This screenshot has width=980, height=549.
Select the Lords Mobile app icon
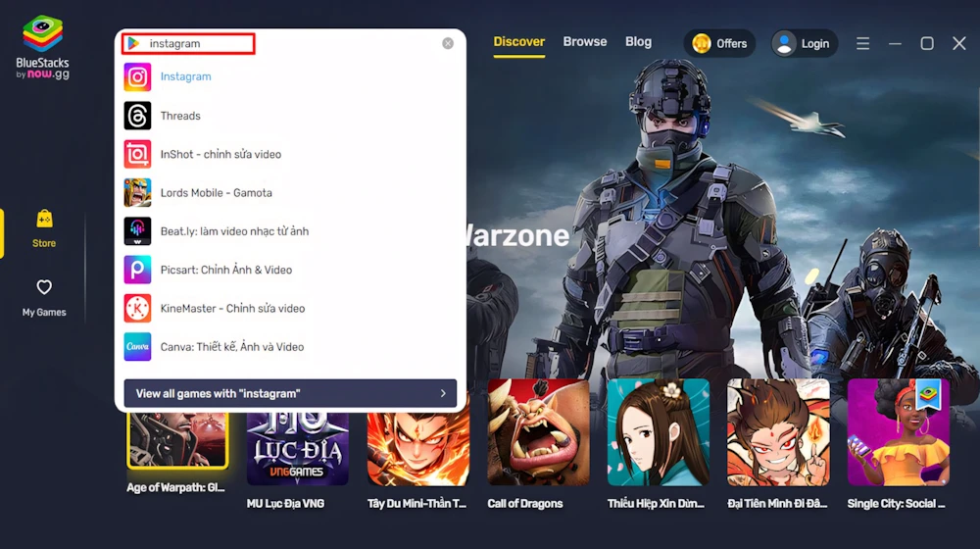(137, 192)
